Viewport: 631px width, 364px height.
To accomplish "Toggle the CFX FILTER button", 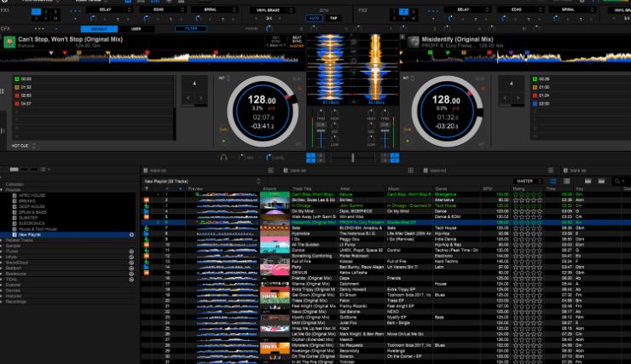I will 191,29.
